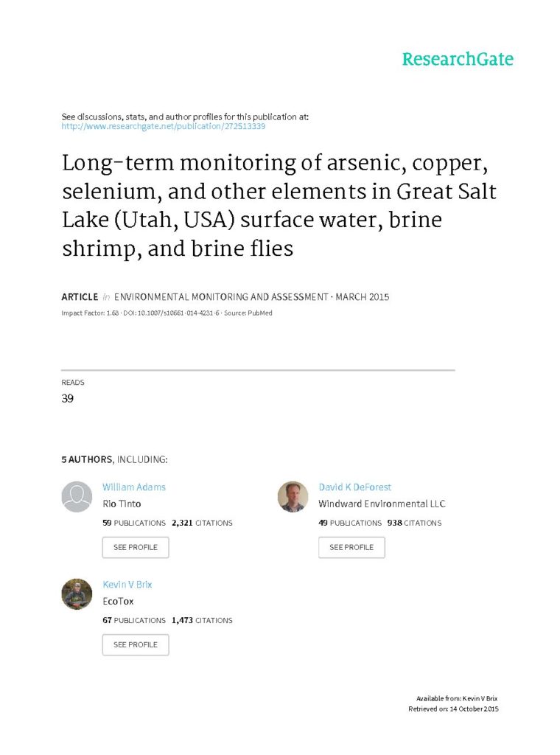Click the DOI 10.1007/s10661-014-4231-6 text
The image size is (560, 755).
(x=171, y=313)
